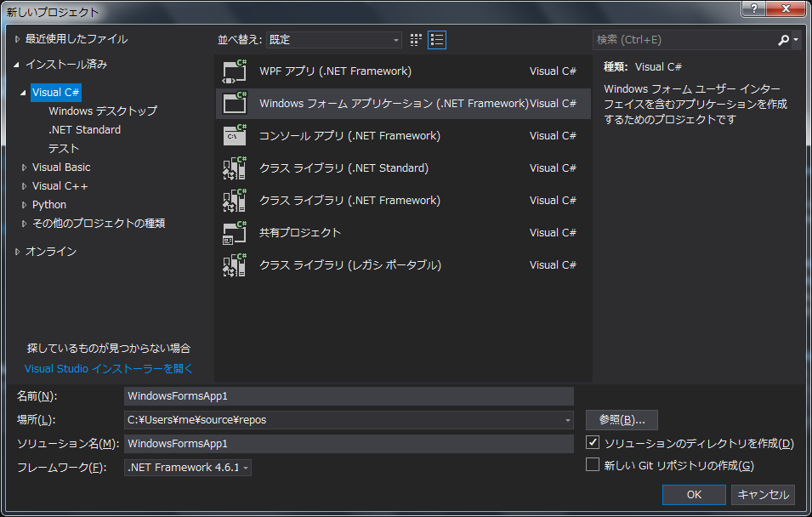Click the ソリューション名 input field

coord(349,444)
